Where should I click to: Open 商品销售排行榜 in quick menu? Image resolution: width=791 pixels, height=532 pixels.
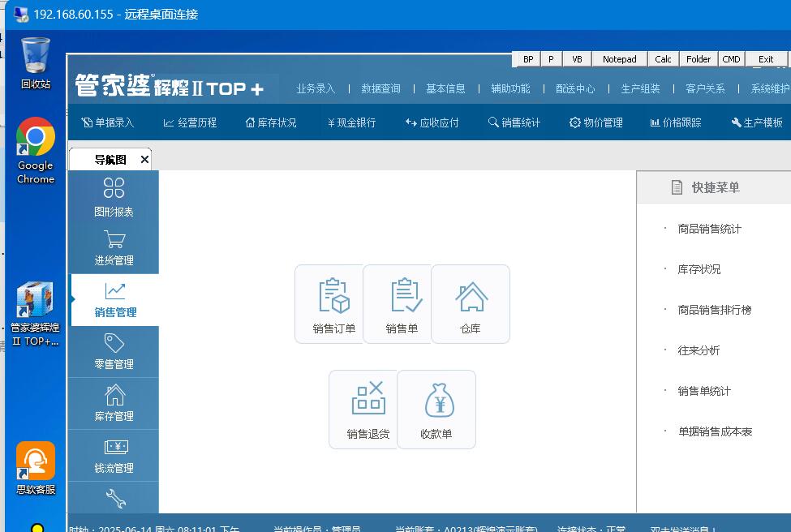click(x=714, y=310)
